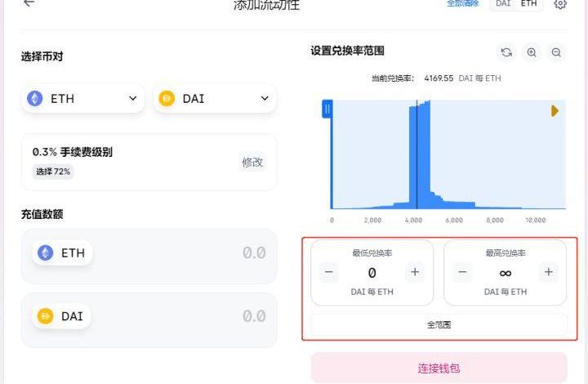Click the 全部清除 clear-all link
Viewport: 588px width, 384px height.
pos(462,4)
